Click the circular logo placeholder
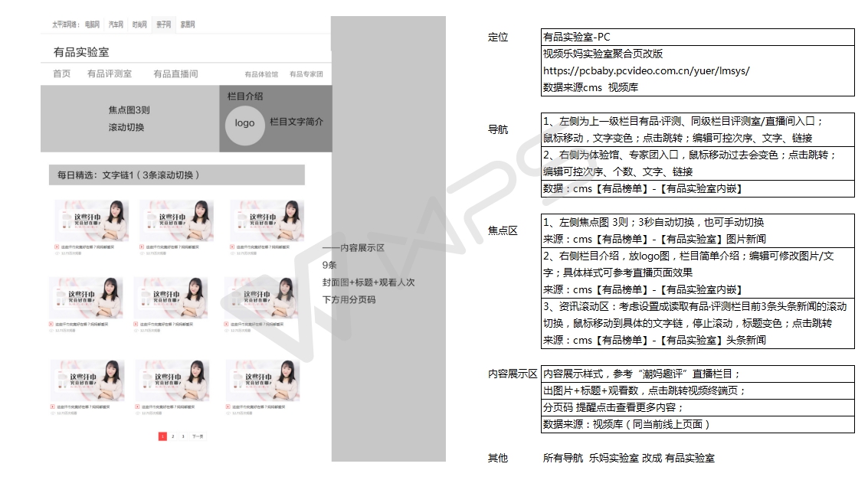 tap(244, 123)
